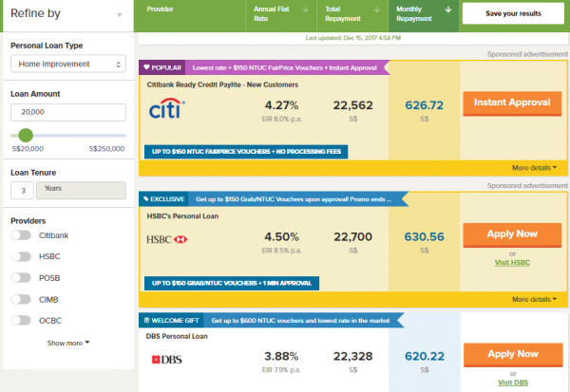This screenshot has width=570, height=392.
Task: Click the Total Repayment sort arrow
Action: [x=377, y=9]
